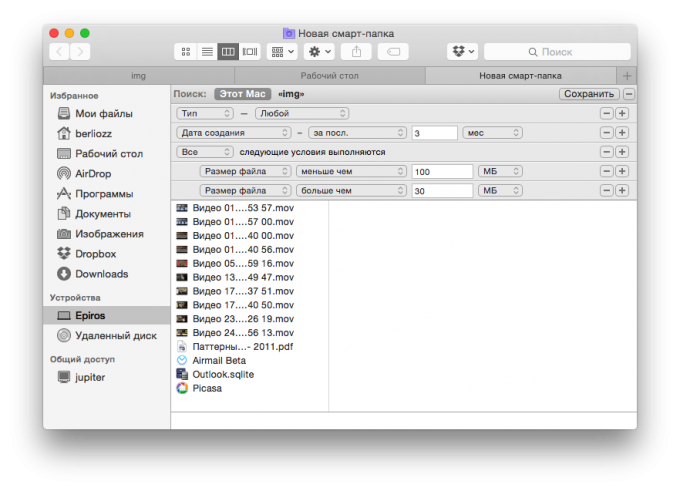Switch search scope to «img»
Image resolution: width=680 pixels, height=491 pixels.
tap(291, 94)
